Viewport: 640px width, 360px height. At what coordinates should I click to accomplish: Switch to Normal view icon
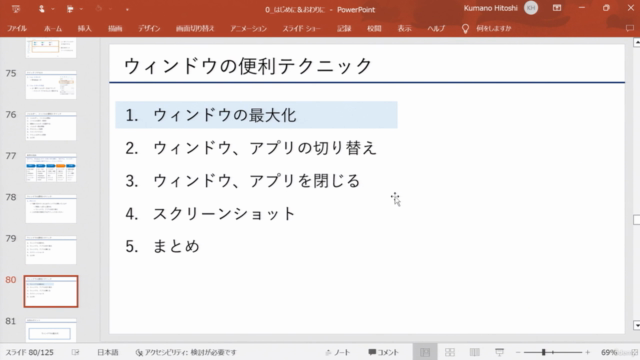425,352
